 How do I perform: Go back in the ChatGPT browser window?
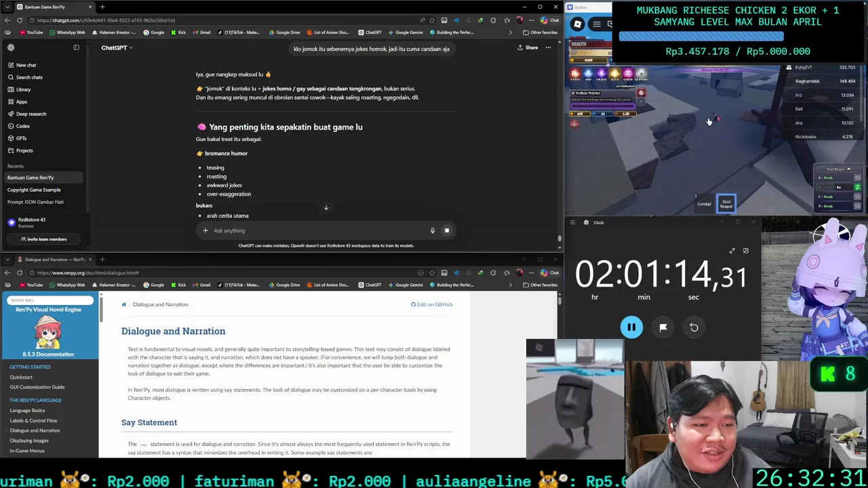(x=7, y=20)
